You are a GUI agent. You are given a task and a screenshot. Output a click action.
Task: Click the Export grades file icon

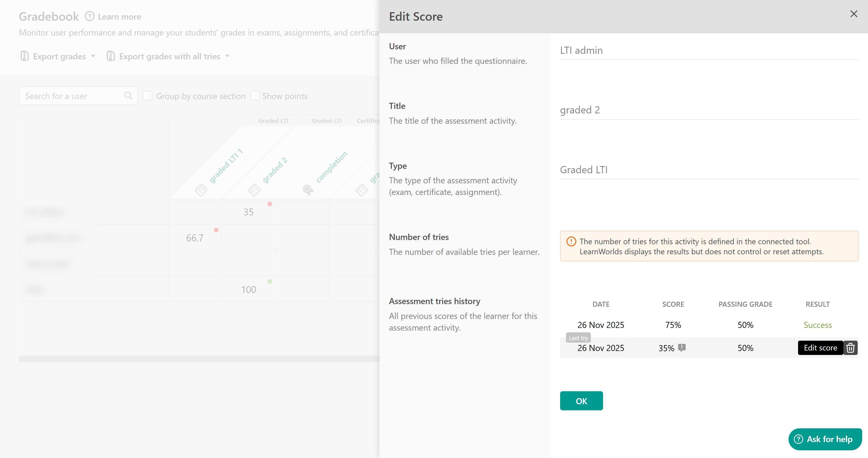click(x=24, y=56)
